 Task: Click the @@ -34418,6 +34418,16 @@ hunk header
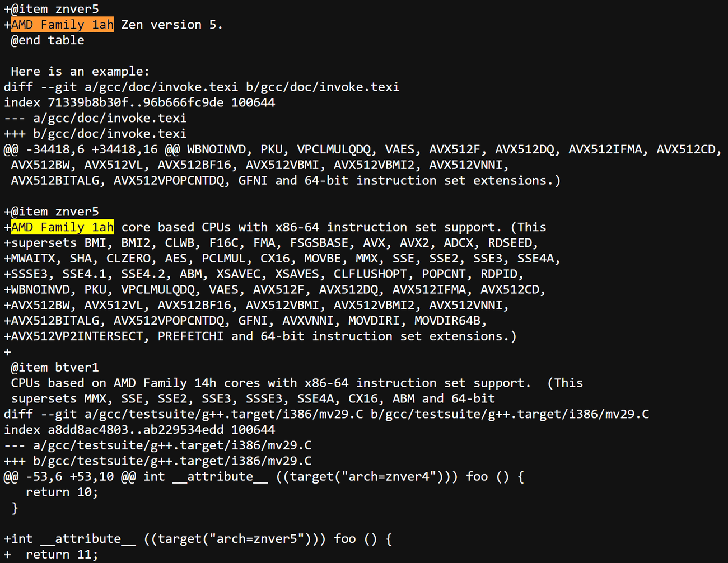tap(84, 149)
